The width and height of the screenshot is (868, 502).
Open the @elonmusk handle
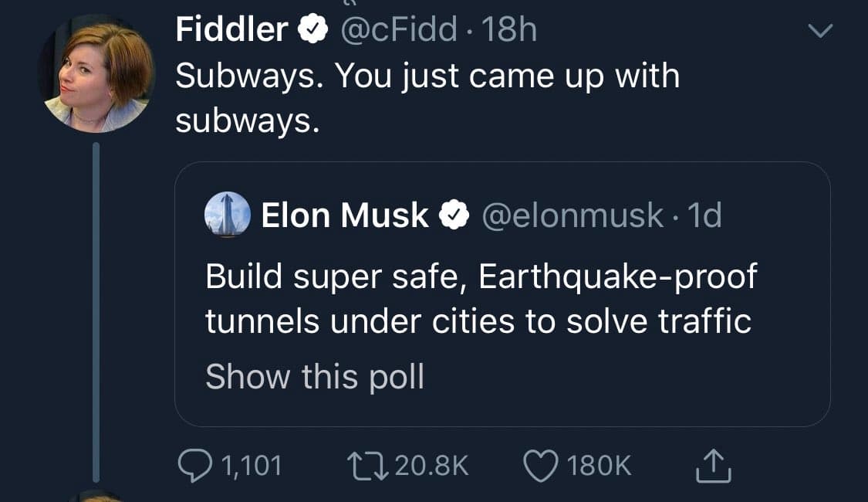pos(572,215)
